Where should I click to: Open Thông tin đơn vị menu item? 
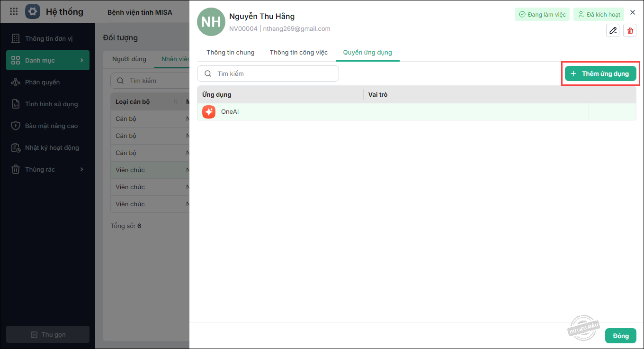coord(48,38)
